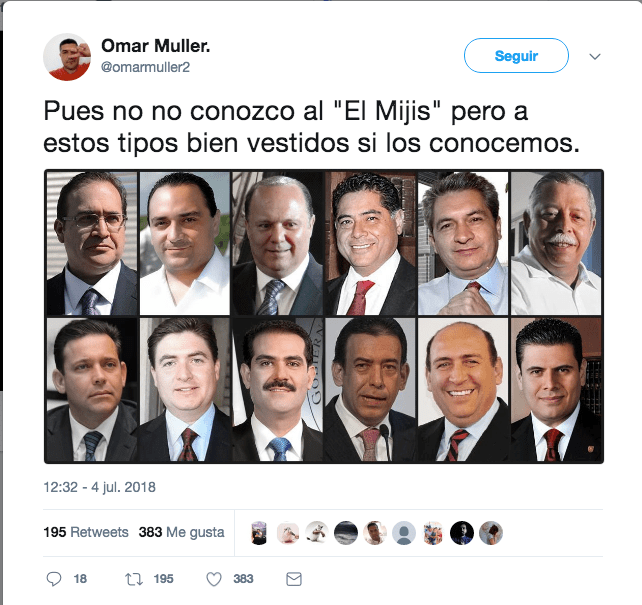Open the Omar Muller display name link
Screen dimensions: 642x605
pyautogui.click(x=156, y=45)
